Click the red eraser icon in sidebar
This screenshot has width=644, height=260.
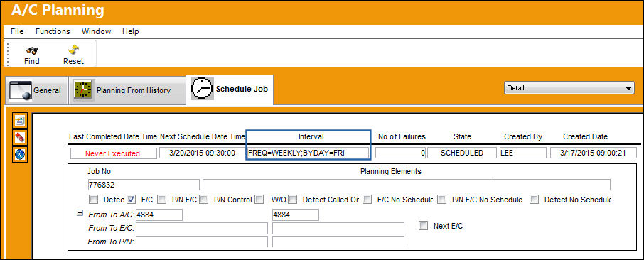pyautogui.click(x=20, y=138)
